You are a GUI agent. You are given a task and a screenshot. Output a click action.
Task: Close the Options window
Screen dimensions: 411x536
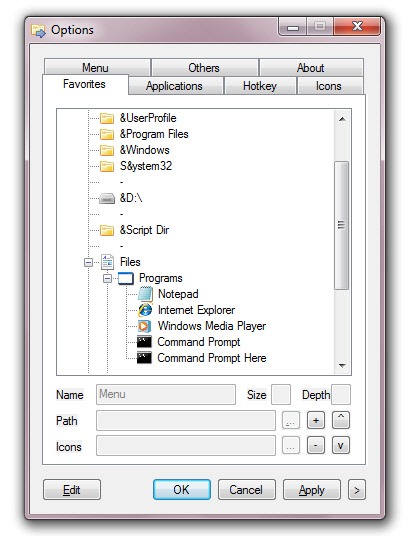(357, 26)
